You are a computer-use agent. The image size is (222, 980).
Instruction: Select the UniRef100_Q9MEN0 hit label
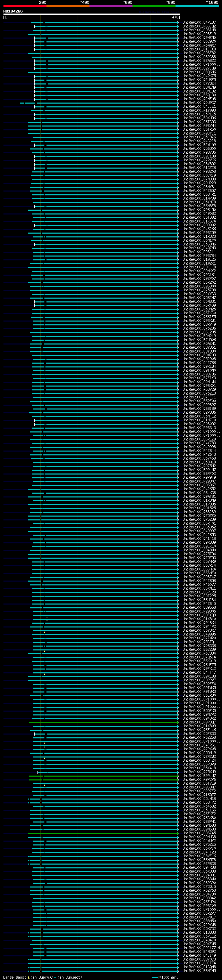199,38
